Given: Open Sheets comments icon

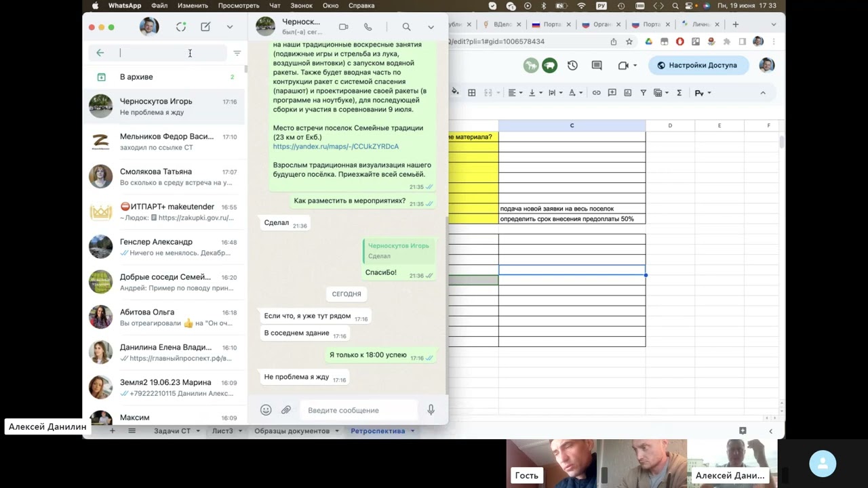Looking at the screenshot, I should point(597,66).
